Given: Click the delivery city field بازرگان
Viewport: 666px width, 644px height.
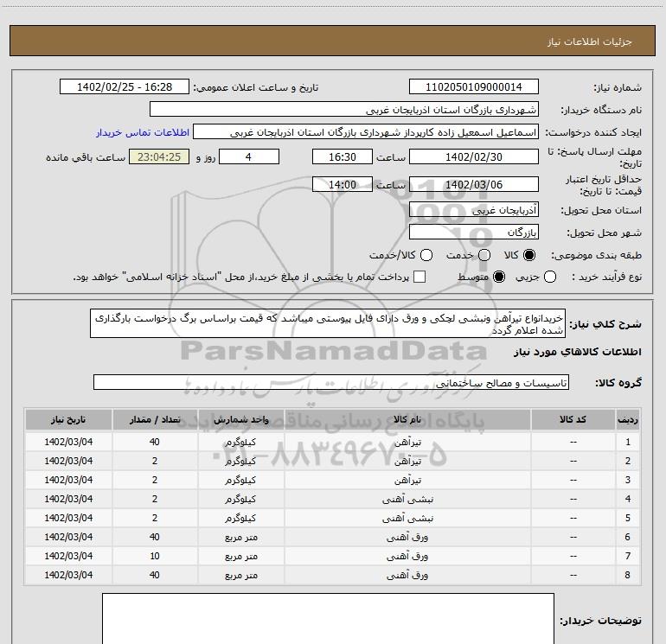Looking at the screenshot, I should tap(474, 233).
